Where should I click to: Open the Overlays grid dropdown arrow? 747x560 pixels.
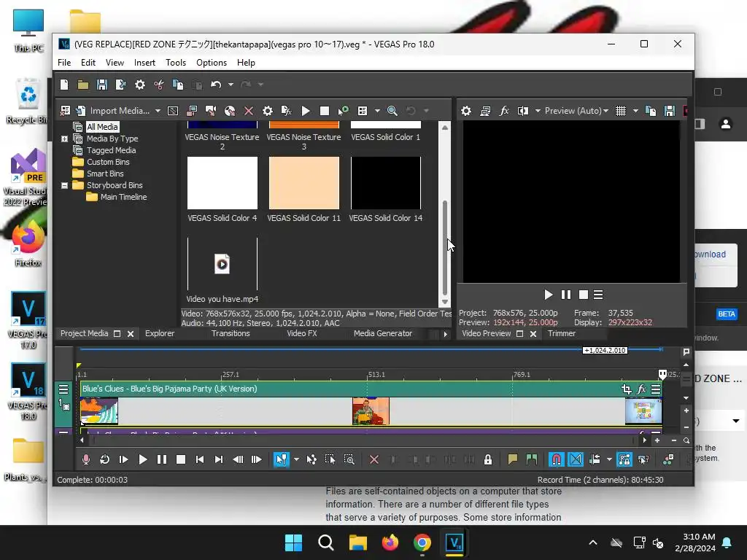point(635,111)
